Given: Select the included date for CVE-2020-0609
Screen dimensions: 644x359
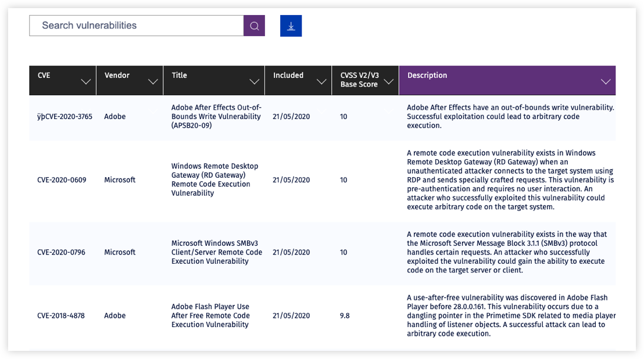Looking at the screenshot, I should (291, 179).
